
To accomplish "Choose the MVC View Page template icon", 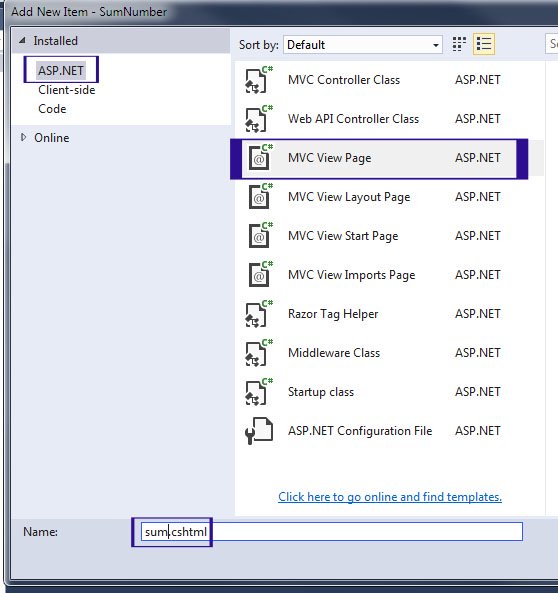I will click(x=260, y=158).
